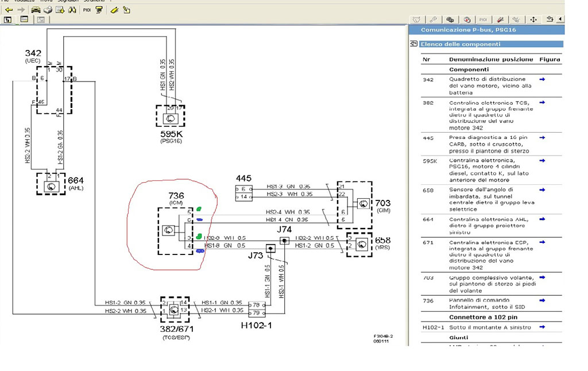588x371 pixels.
Task: Select component 703 (CIM) in diagram
Action: tap(354, 205)
